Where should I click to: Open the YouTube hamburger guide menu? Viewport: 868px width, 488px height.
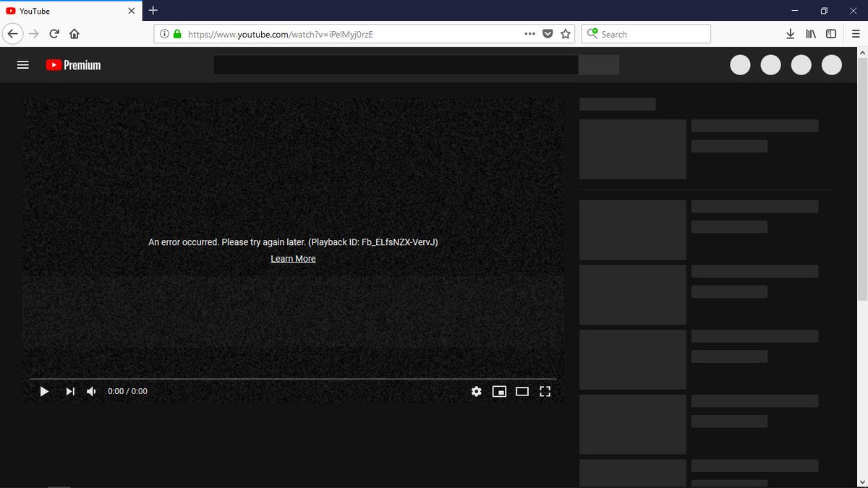click(x=22, y=65)
